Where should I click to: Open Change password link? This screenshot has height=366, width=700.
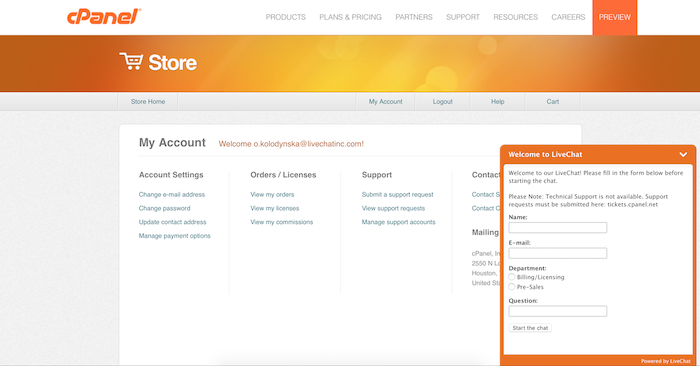[x=164, y=208]
